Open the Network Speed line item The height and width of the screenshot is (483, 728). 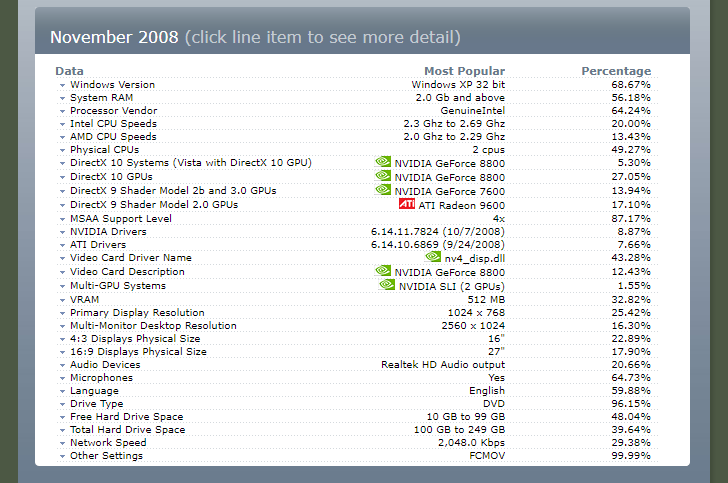(108, 443)
